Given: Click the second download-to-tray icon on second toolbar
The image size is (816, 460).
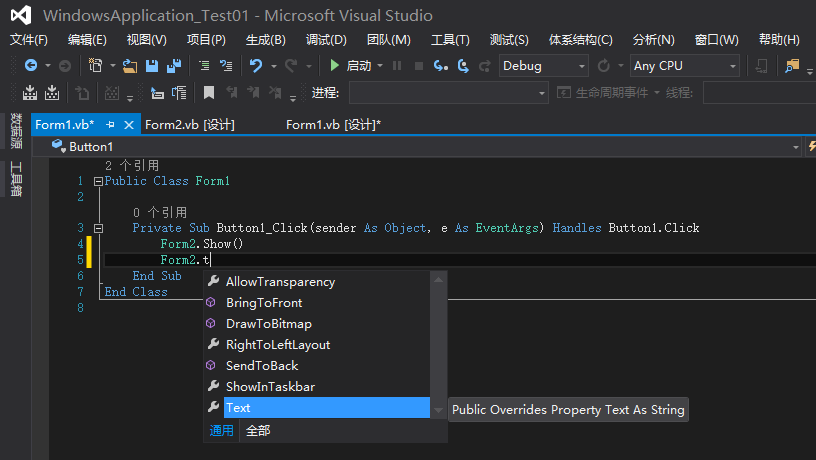Looking at the screenshot, I should (x=52, y=93).
